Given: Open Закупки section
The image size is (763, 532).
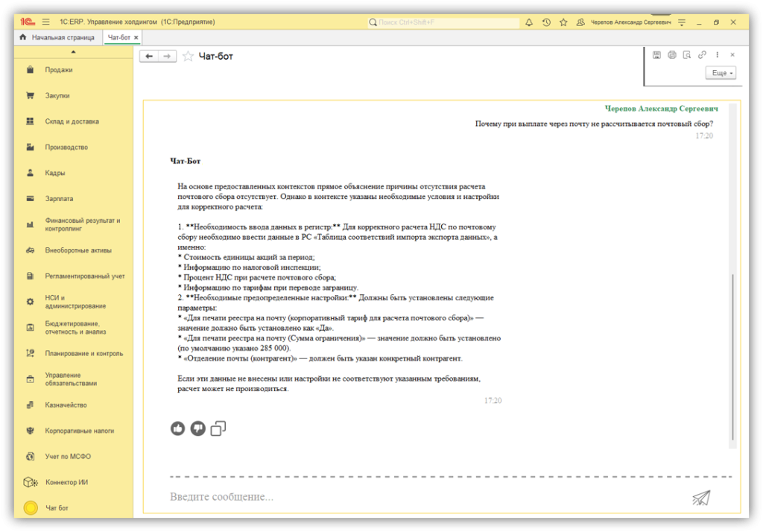Looking at the screenshot, I should tap(74, 96).
